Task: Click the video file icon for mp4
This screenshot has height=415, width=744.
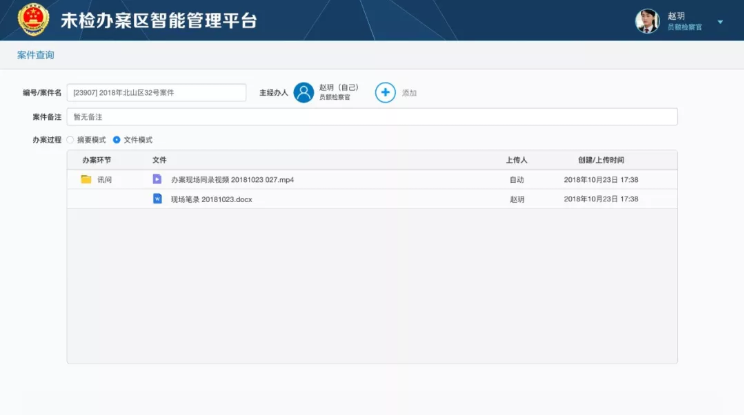Action: pos(157,180)
